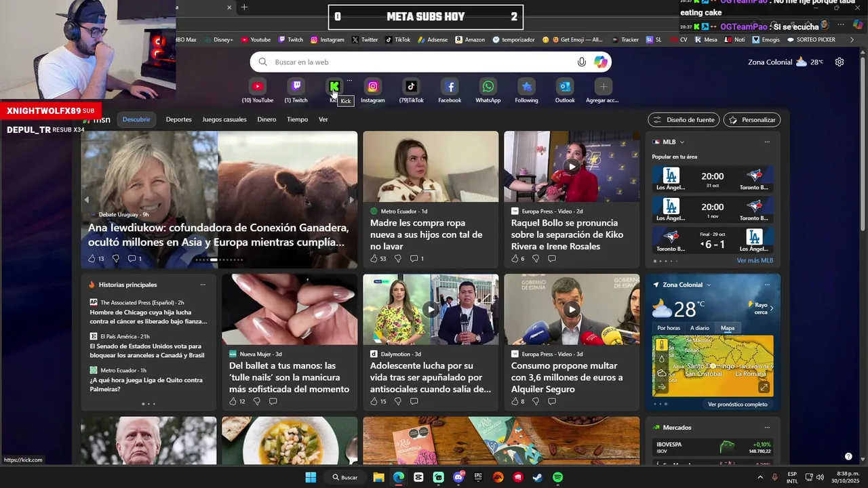Dislike the Adolescente lucha article
Screen dimensions: 868x488
tap(397, 401)
